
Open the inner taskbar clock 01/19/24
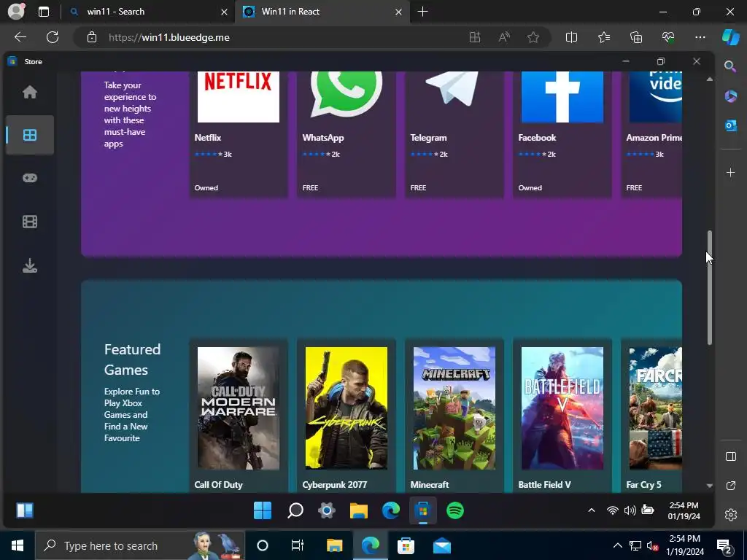pyautogui.click(x=684, y=510)
